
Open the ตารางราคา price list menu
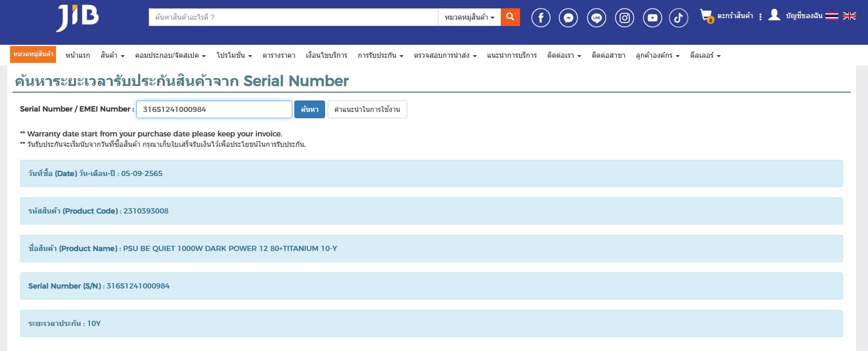pyautogui.click(x=279, y=55)
